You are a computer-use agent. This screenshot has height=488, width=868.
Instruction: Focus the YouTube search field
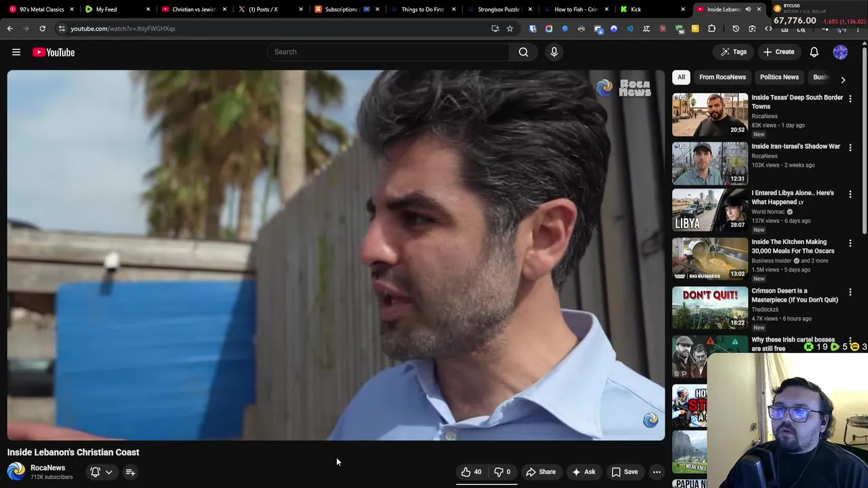click(388, 52)
